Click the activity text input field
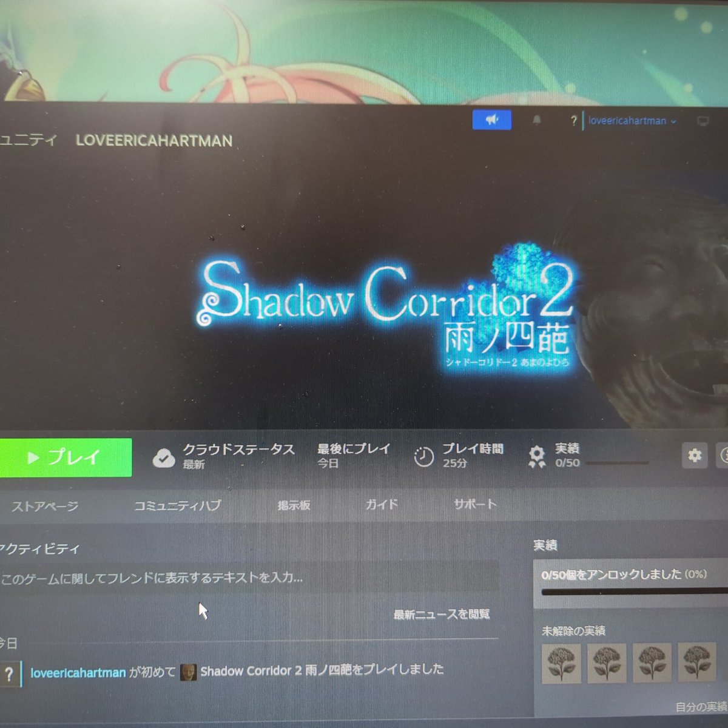The height and width of the screenshot is (728, 728). click(x=249, y=578)
